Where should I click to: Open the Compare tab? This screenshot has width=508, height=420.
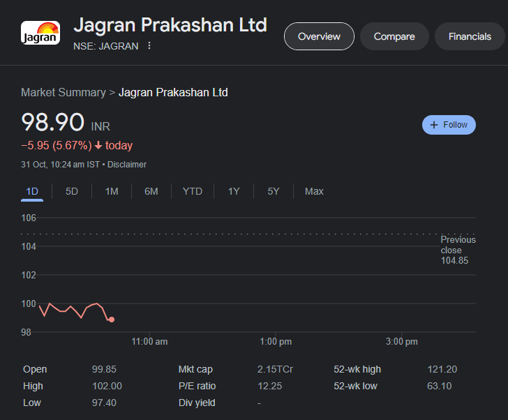tap(394, 36)
